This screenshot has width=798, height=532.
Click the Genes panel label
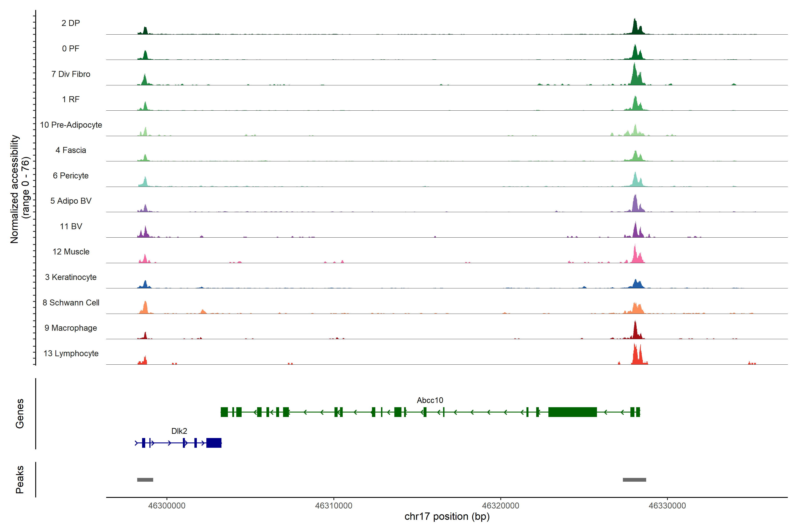[x=20, y=414]
